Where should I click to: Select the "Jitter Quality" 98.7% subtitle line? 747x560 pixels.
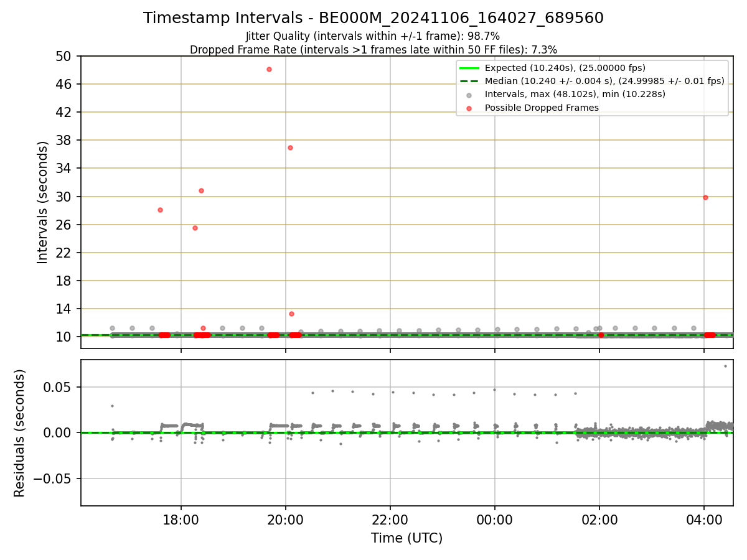(x=373, y=36)
